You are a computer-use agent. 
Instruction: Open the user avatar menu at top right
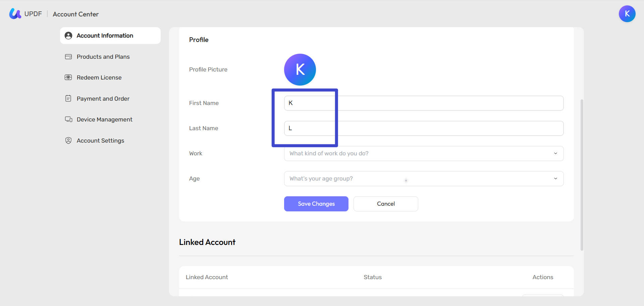[627, 14]
